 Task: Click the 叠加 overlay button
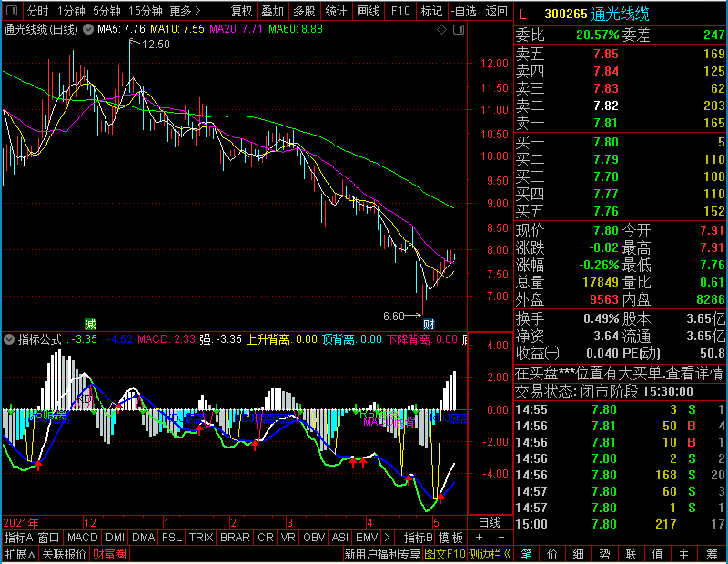point(272,11)
